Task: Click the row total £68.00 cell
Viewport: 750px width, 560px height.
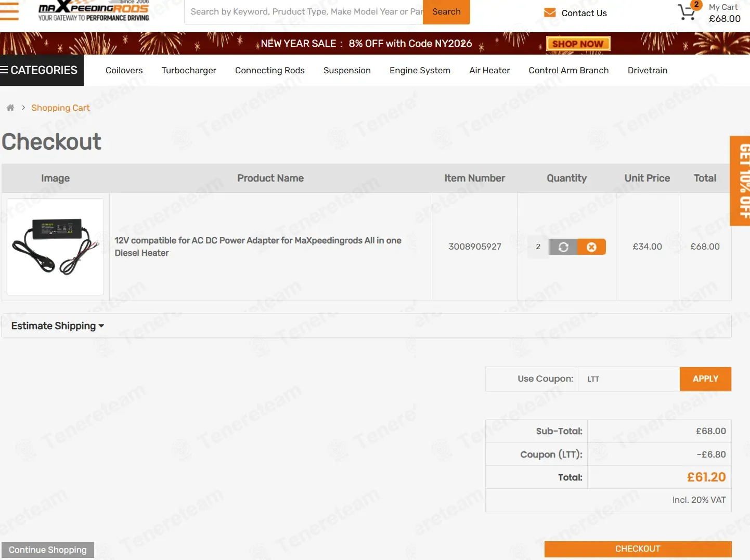Action: pos(705,246)
